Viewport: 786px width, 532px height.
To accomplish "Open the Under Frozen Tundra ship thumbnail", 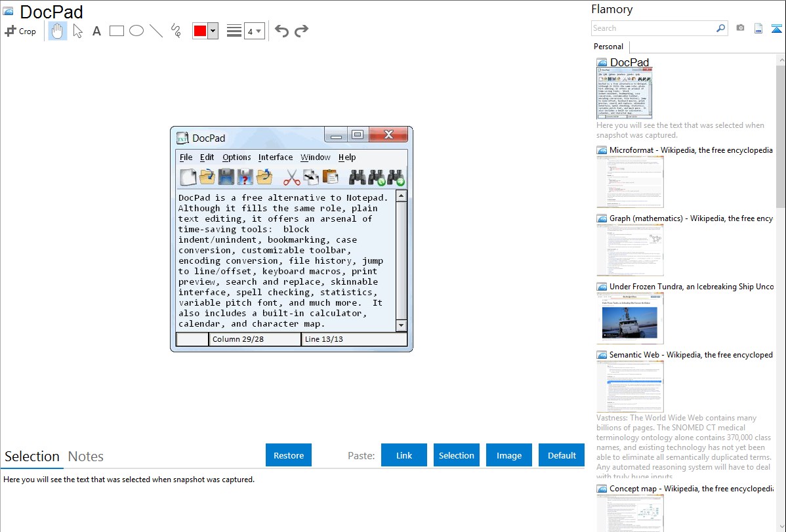I will click(630, 318).
